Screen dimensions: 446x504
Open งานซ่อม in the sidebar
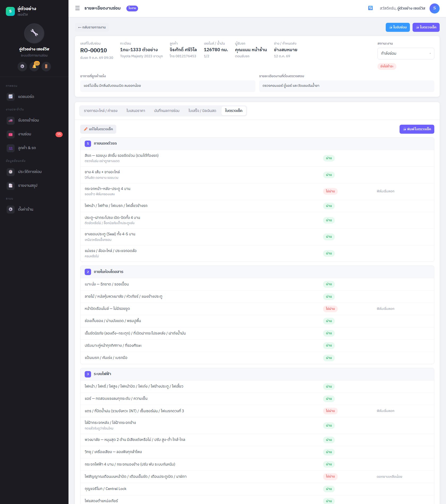pos(34,134)
